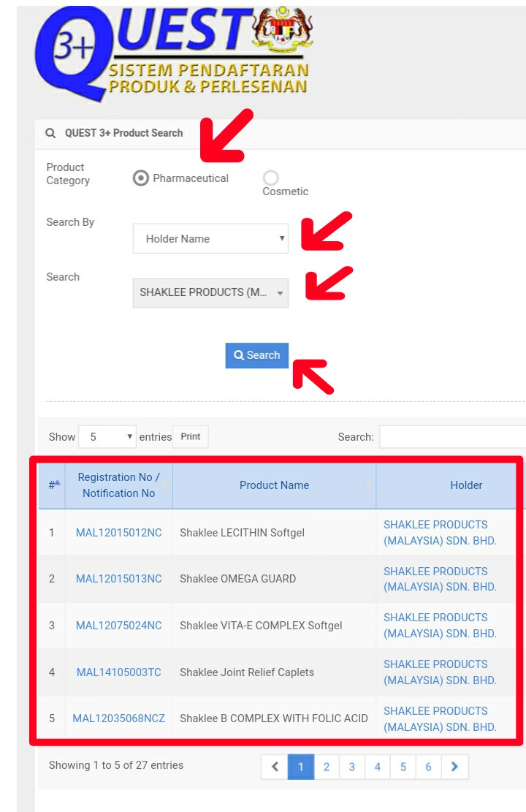Click the 'Search By' label
Image resolution: width=526 pixels, height=812 pixels.
coord(70,222)
